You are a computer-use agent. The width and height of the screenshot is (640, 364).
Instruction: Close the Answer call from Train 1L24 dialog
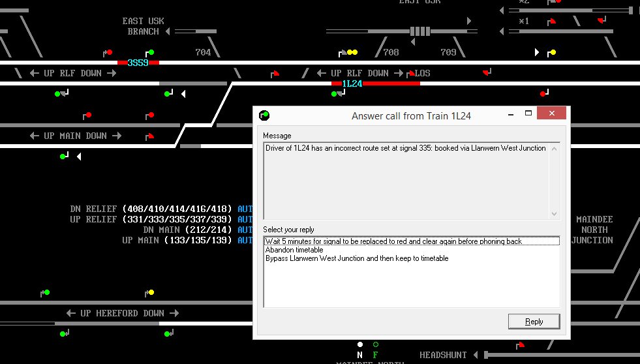[x=551, y=113]
